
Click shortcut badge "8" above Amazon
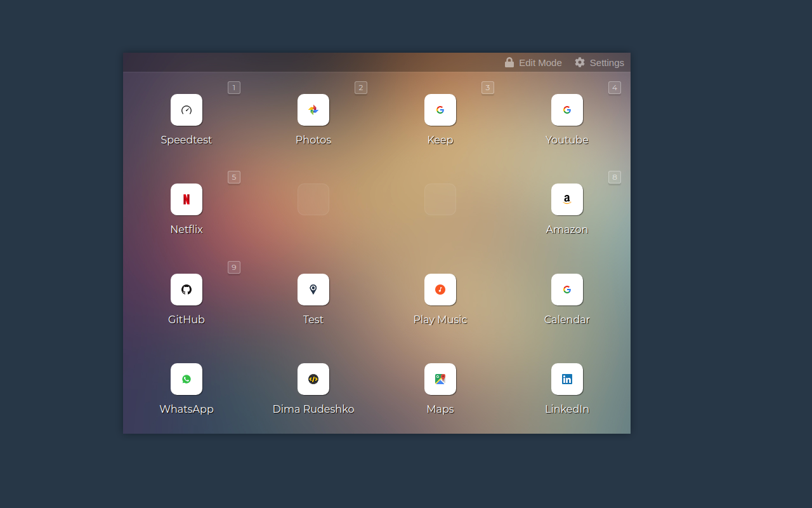click(x=615, y=177)
